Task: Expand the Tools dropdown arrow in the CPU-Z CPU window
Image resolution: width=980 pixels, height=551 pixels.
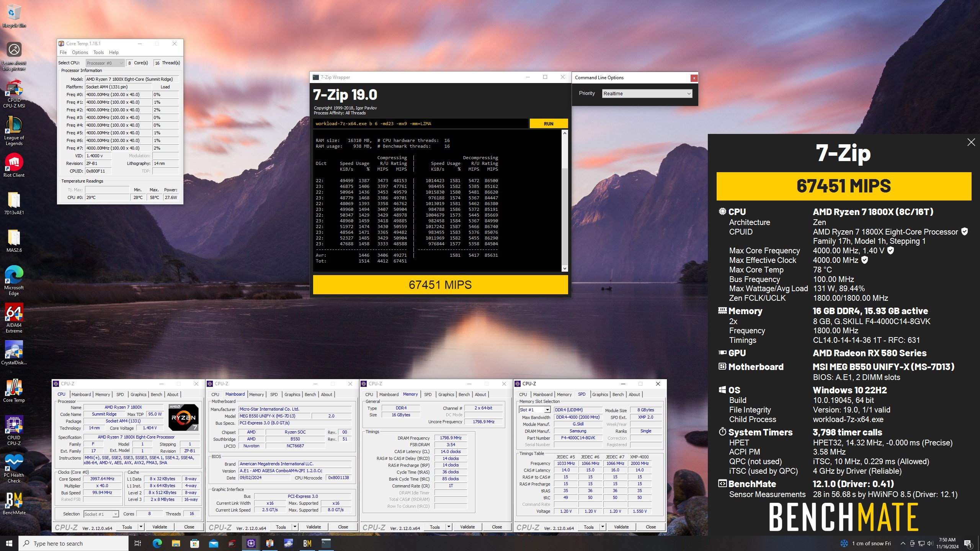Action: [141, 527]
